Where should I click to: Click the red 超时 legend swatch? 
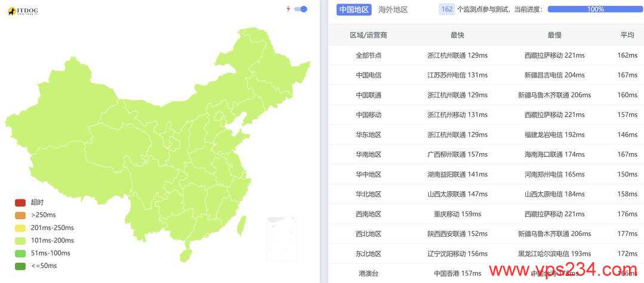[x=20, y=203]
